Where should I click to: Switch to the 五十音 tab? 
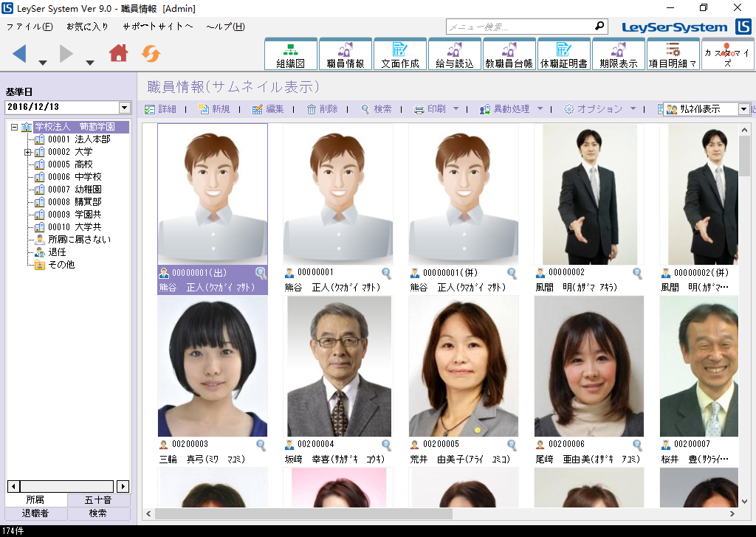98,500
